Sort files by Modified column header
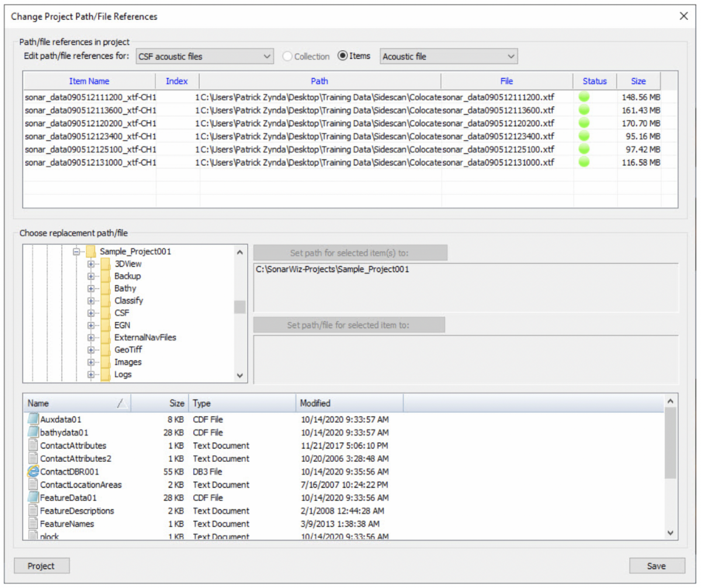 pyautogui.click(x=349, y=403)
